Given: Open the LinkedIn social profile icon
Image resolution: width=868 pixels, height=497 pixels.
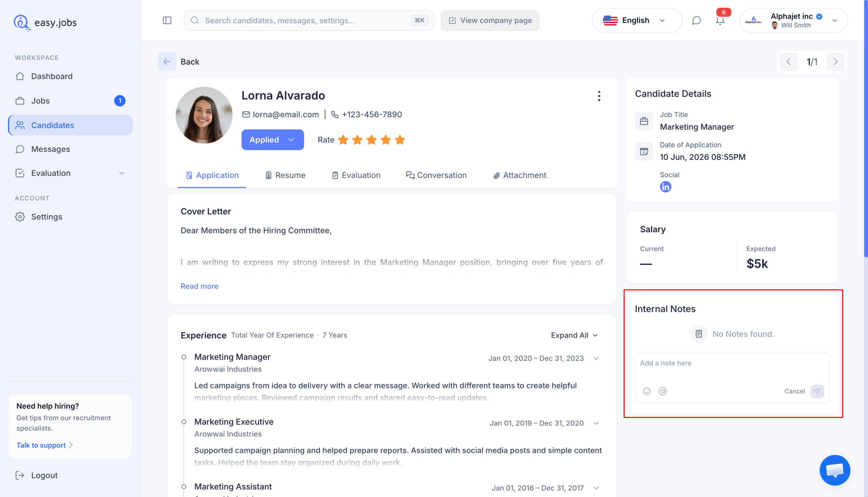Looking at the screenshot, I should point(665,187).
